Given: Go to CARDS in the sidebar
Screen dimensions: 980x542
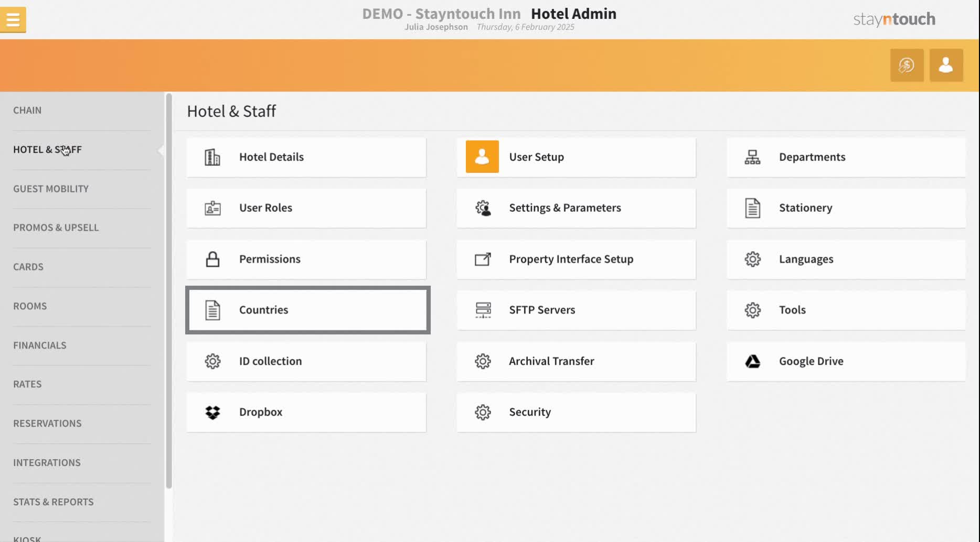Looking at the screenshot, I should click(28, 267).
